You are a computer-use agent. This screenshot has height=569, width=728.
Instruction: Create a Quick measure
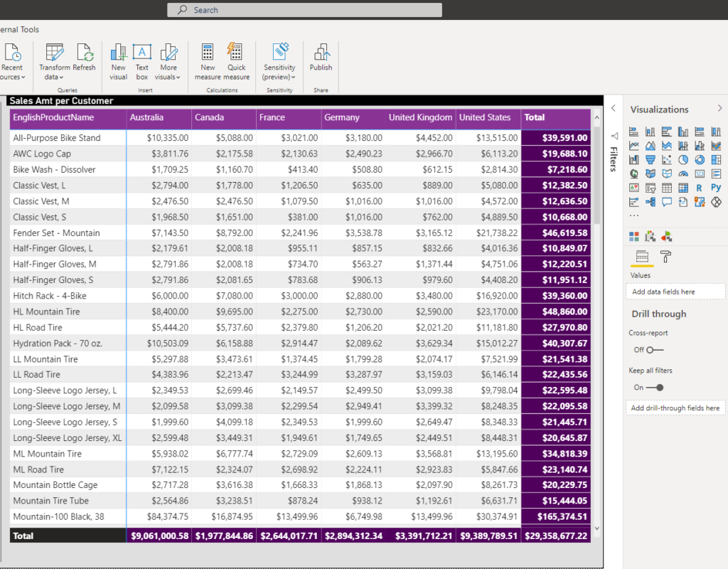coord(236,62)
